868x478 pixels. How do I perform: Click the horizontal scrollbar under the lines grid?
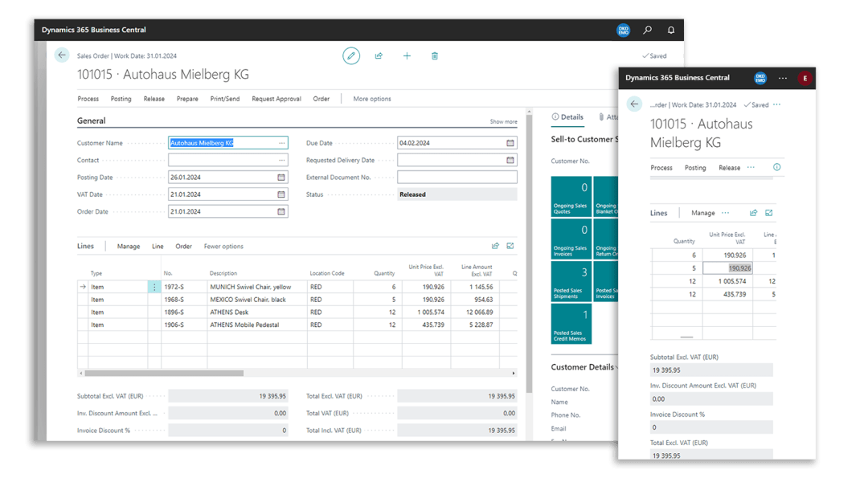click(x=164, y=373)
